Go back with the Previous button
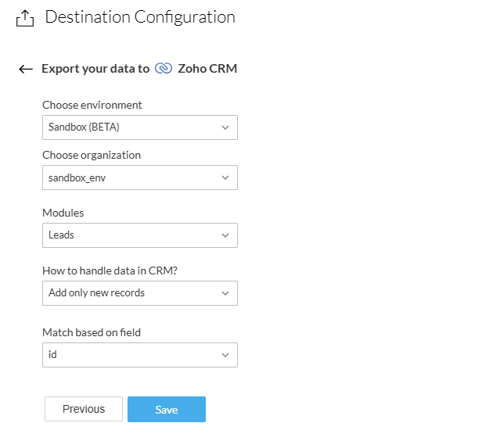The height and width of the screenshot is (448, 482). pyautogui.click(x=84, y=409)
